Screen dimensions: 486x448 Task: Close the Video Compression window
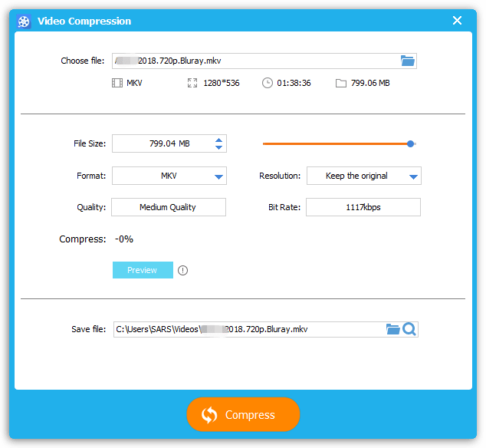tap(457, 21)
